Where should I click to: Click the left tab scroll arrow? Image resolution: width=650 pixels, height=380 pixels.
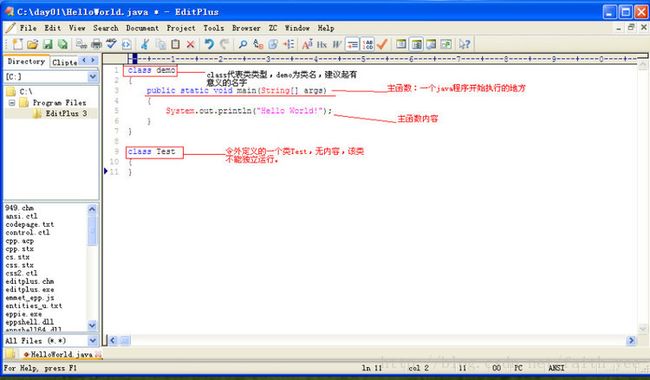tap(84, 61)
